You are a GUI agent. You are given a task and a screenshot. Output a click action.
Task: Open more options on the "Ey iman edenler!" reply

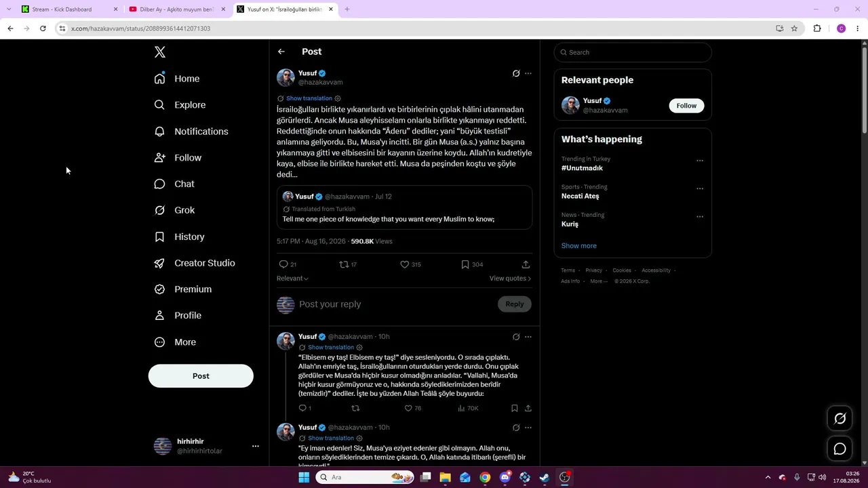[x=528, y=428]
